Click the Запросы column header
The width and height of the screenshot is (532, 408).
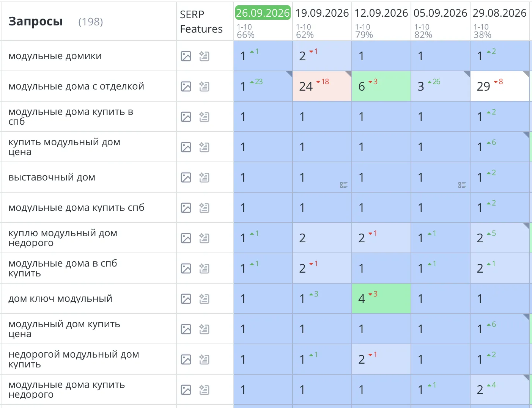coord(36,22)
